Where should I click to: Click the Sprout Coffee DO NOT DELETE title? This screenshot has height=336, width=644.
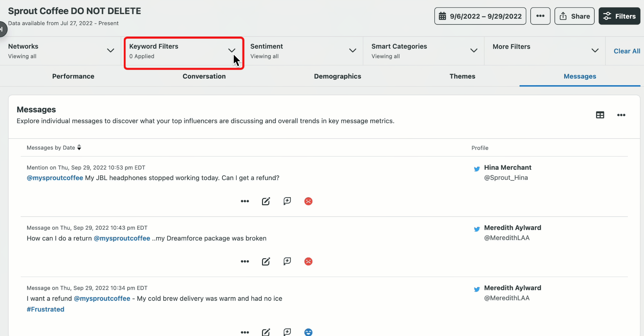tap(74, 11)
